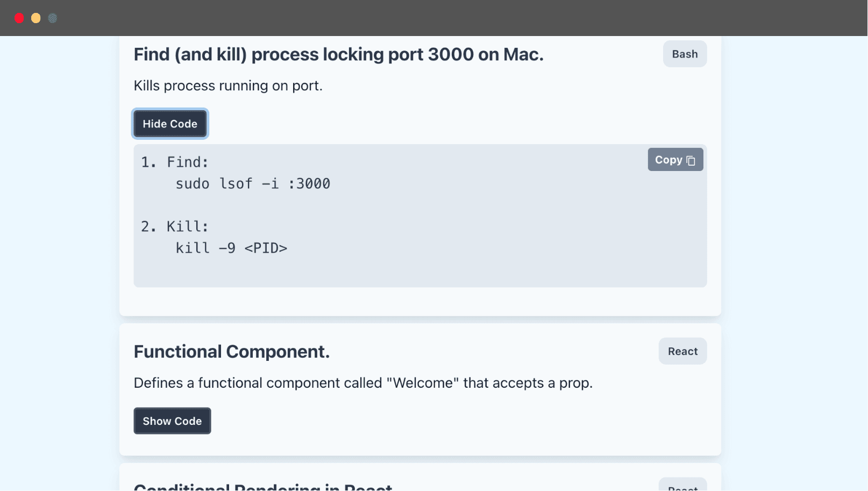Show code for Functional Component
This screenshot has height=491, width=868.
[x=172, y=421]
